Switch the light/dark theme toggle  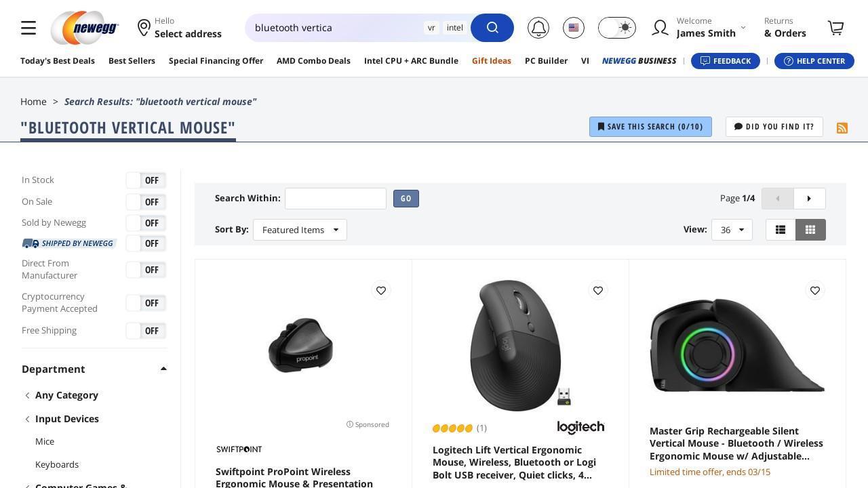[617, 28]
